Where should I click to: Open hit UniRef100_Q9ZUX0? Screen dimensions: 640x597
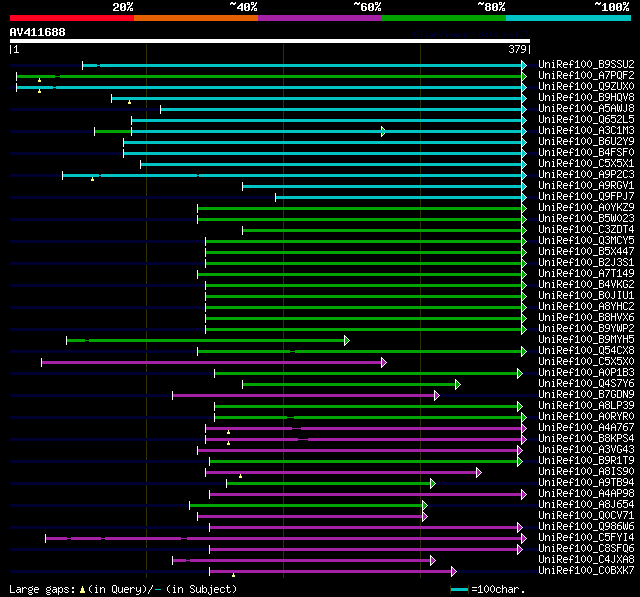[x=586, y=87]
